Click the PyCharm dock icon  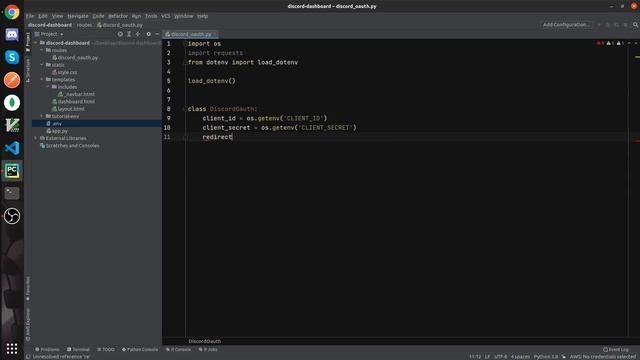[12, 171]
